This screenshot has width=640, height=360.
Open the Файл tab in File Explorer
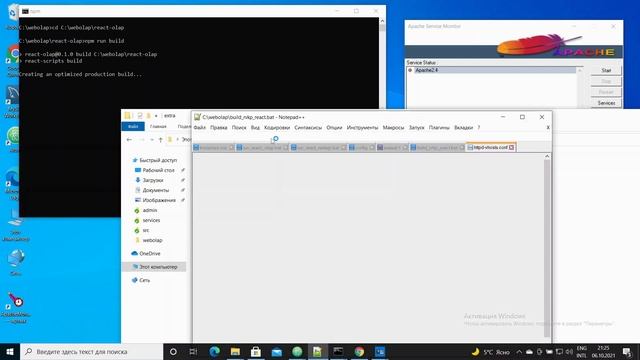click(133, 127)
